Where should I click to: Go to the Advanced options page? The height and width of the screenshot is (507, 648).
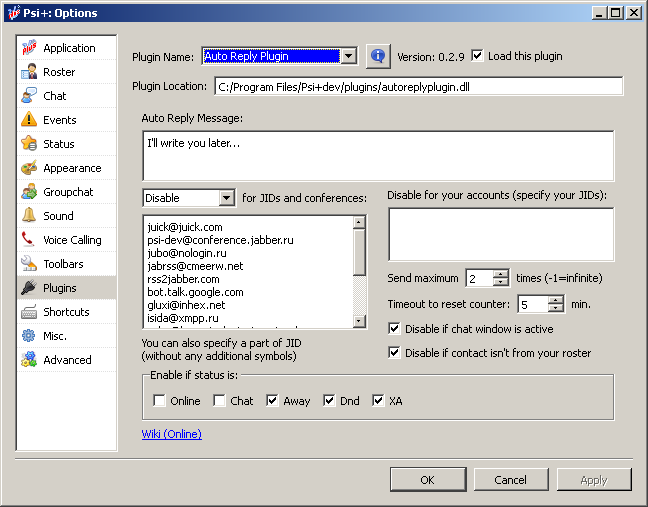pyautogui.click(x=66, y=360)
